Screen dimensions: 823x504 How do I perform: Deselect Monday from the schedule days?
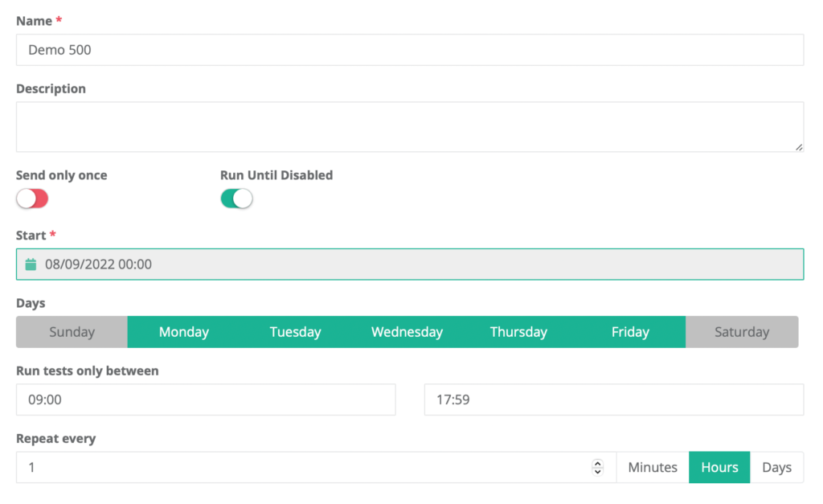pos(183,331)
